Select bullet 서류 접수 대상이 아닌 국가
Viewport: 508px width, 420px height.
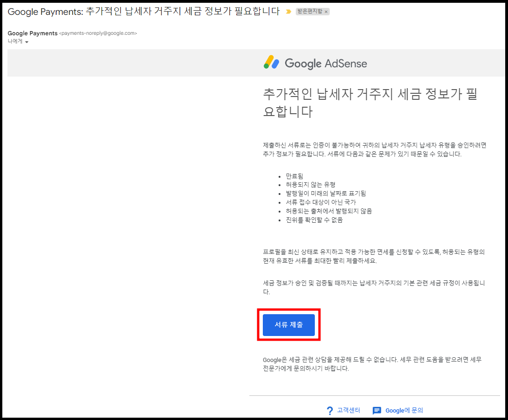point(321,202)
